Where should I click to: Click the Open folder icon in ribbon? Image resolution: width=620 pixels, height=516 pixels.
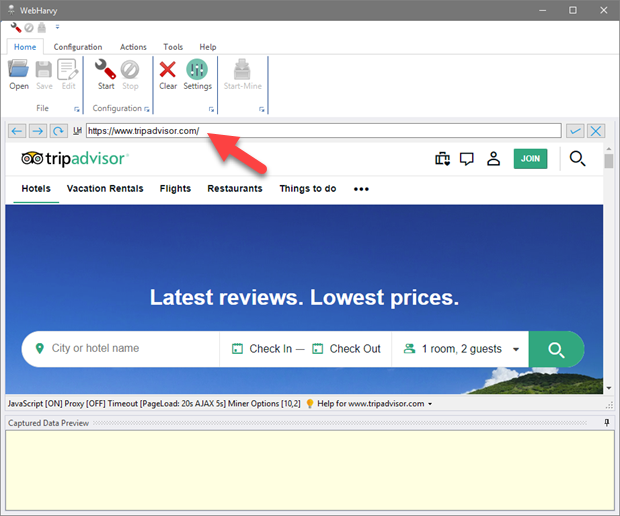click(19, 70)
